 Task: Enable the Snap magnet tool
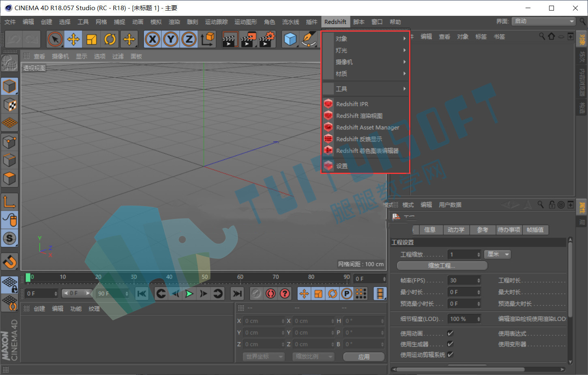[9, 261]
